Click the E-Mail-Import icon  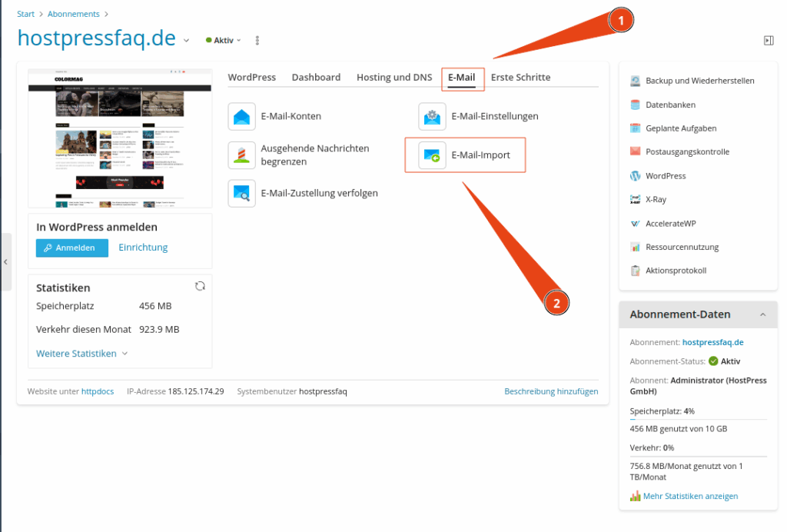click(x=432, y=155)
